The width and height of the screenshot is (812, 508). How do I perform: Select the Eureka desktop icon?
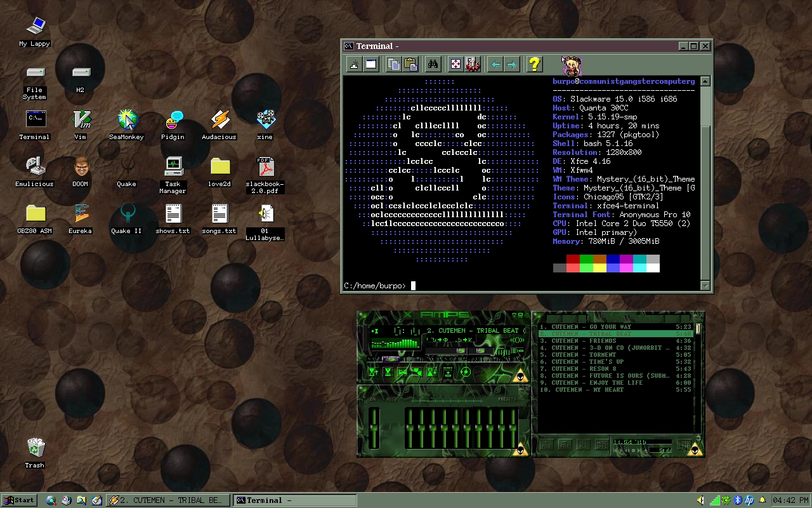[x=80, y=218]
